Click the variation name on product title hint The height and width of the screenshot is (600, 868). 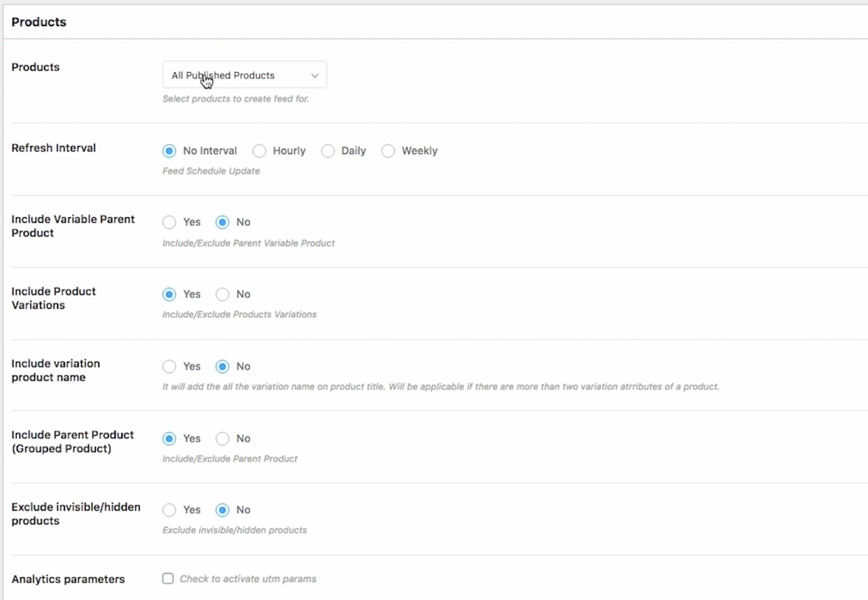pos(441,387)
